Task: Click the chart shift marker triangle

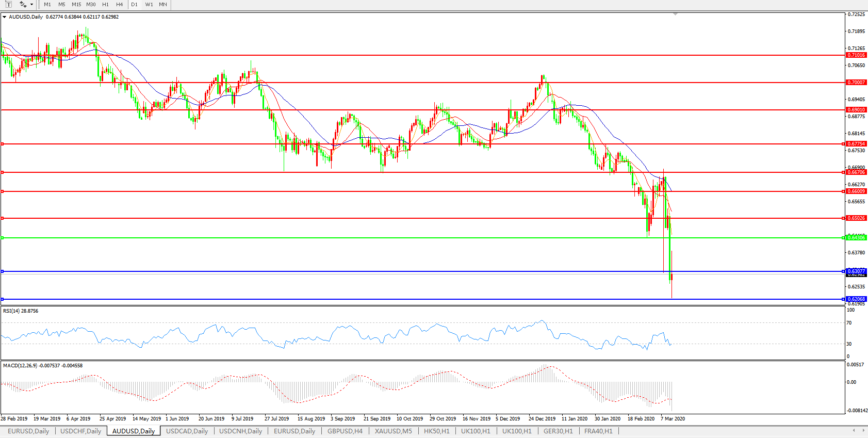Action: pyautogui.click(x=675, y=14)
